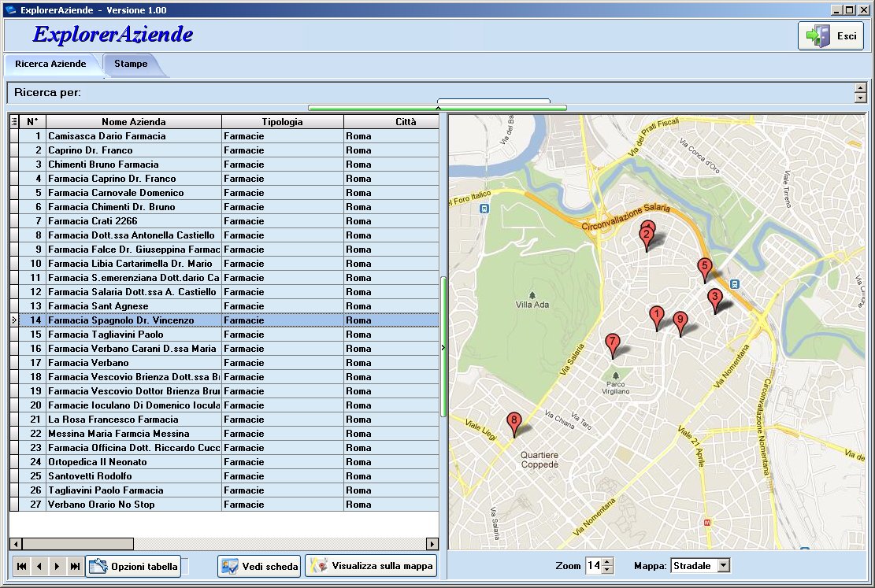The image size is (875, 588).
Task: Click the Zoom value field
Action: [x=594, y=566]
